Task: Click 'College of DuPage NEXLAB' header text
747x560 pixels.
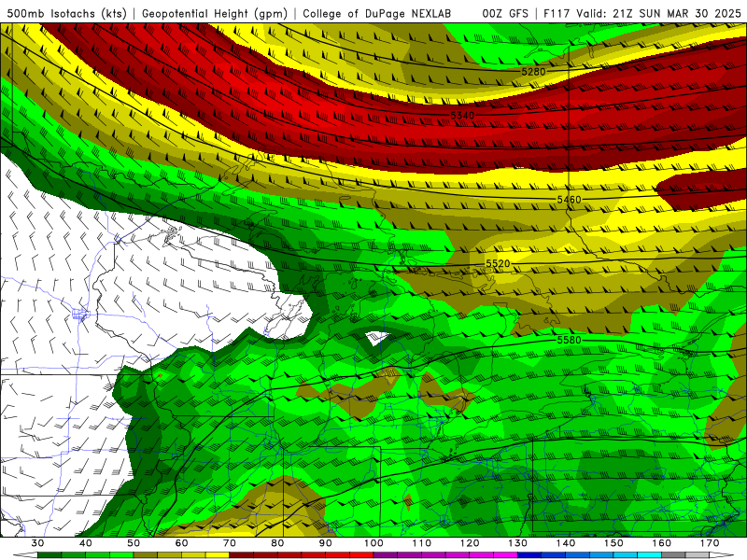Action: pos(376,14)
